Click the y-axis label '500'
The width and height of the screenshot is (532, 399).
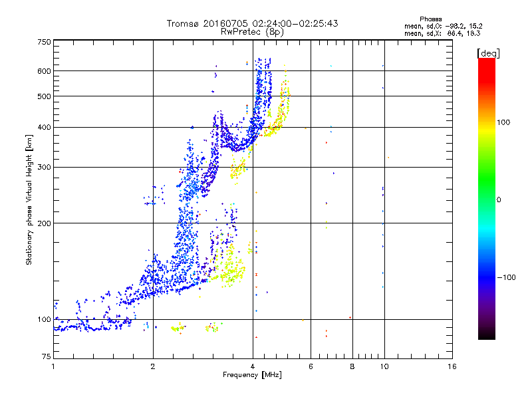click(44, 96)
